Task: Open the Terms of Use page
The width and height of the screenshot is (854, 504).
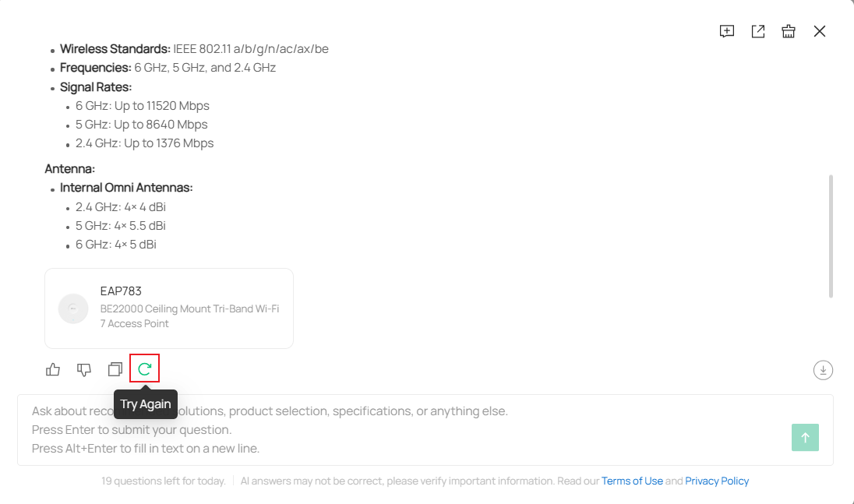Action: click(632, 481)
